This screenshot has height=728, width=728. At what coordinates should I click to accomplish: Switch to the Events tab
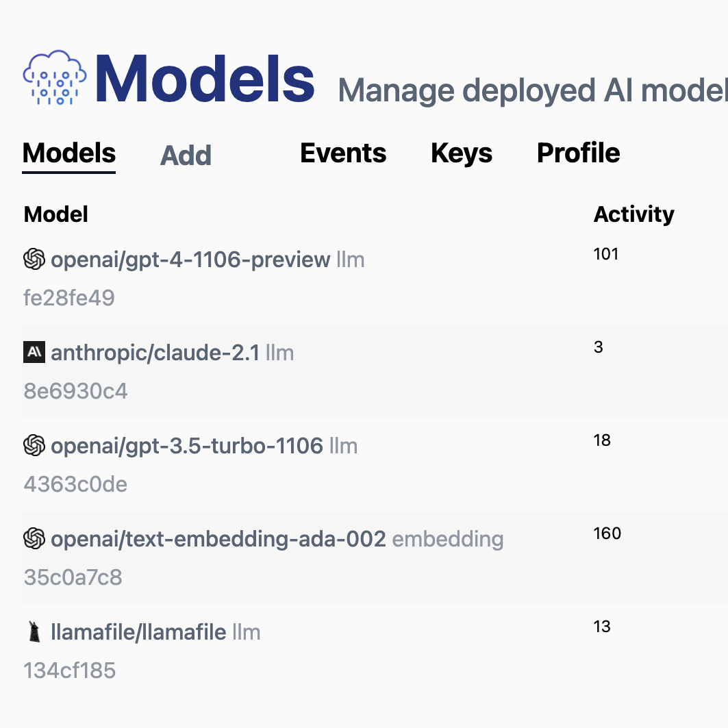click(x=342, y=153)
